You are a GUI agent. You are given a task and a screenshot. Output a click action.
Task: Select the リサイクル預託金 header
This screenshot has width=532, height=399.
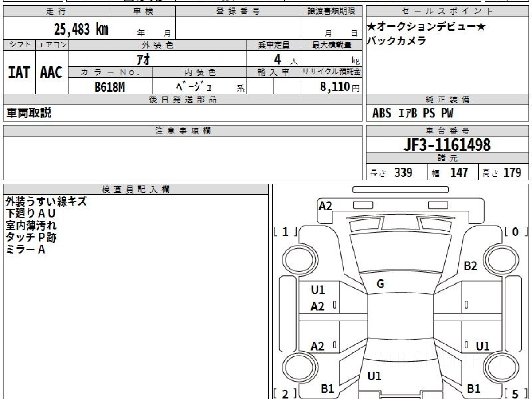click(x=332, y=73)
